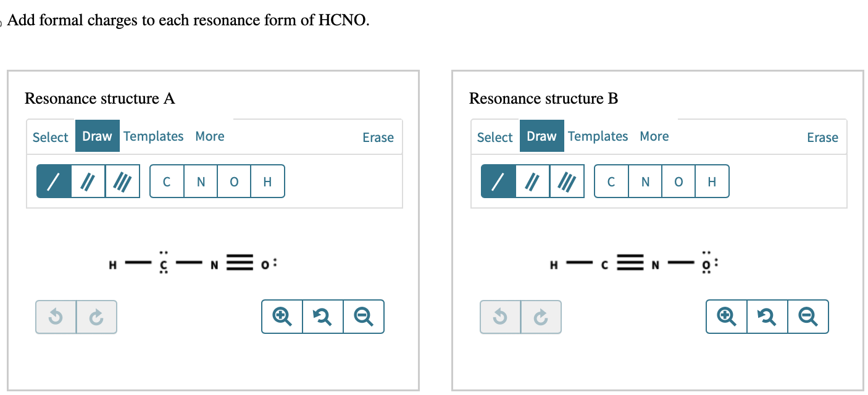Click the nitrogen atom in structure A's drawing
This screenshot has width=868, height=395.
pos(214,264)
